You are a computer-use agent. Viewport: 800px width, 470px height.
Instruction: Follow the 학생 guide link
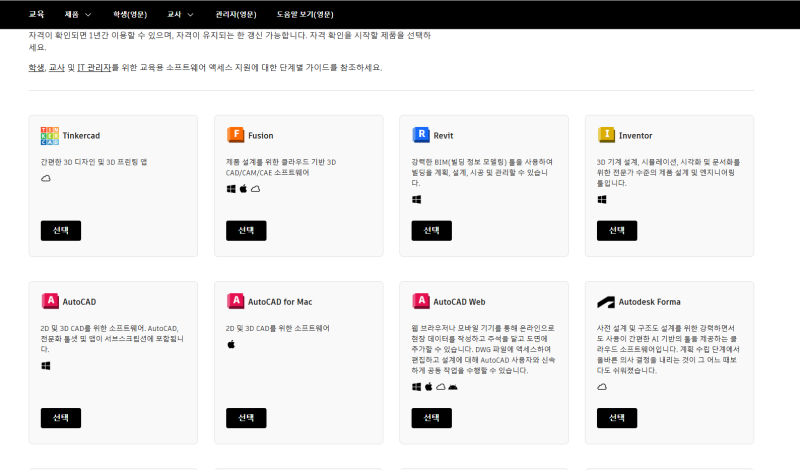(36, 67)
